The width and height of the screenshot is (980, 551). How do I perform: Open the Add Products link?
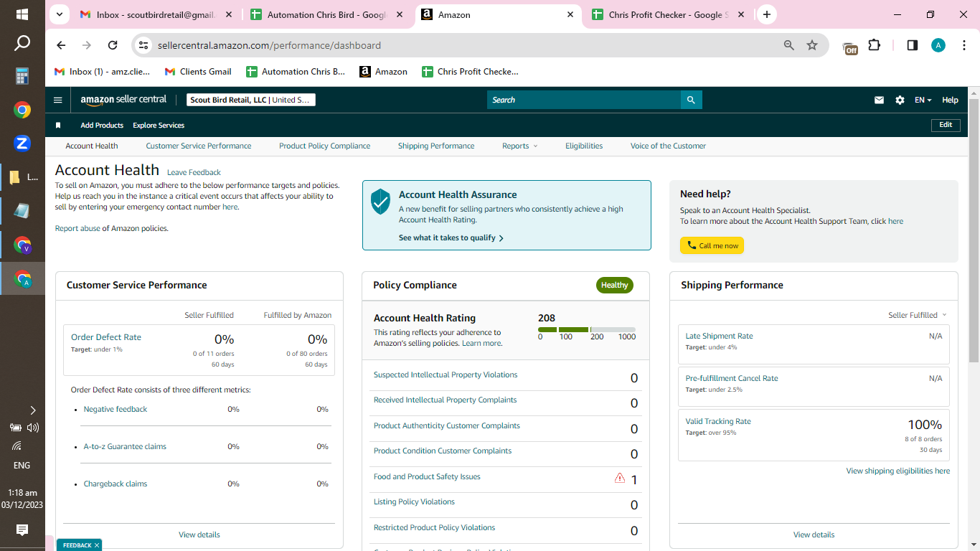[x=102, y=126]
